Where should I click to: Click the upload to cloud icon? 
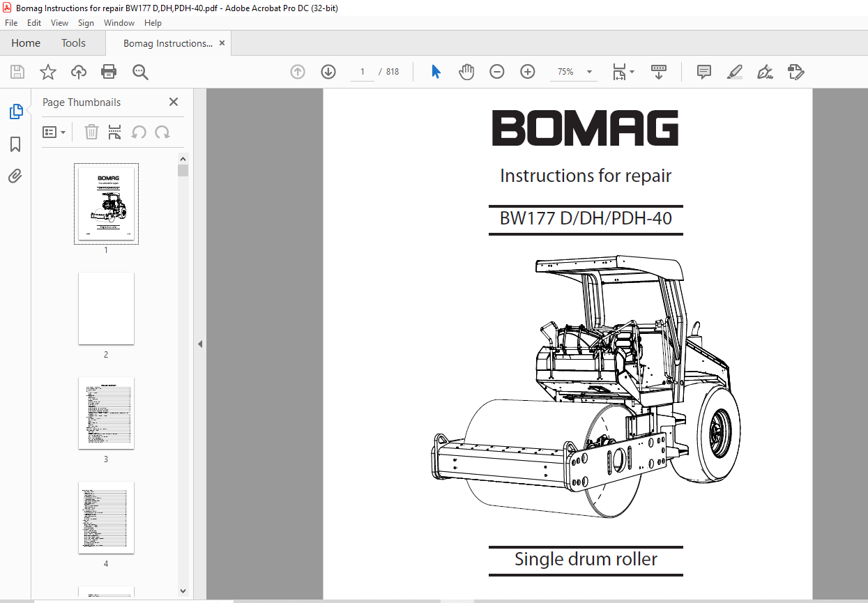pos(79,72)
